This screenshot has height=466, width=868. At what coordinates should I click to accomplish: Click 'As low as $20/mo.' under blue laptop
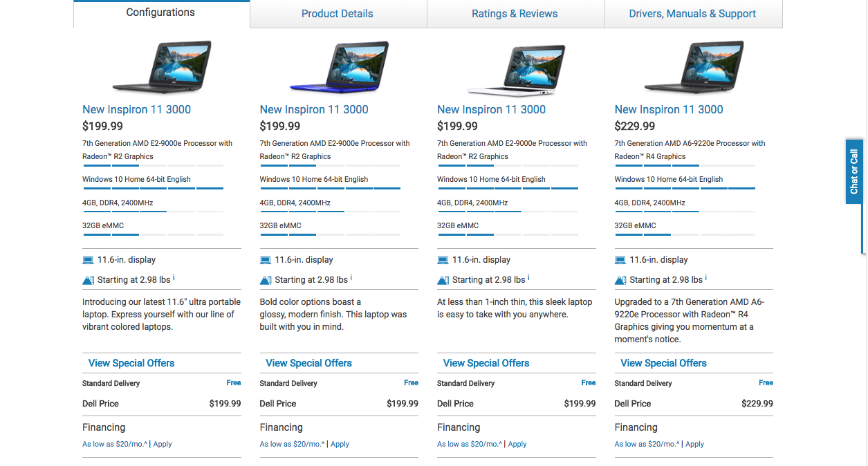(x=292, y=445)
